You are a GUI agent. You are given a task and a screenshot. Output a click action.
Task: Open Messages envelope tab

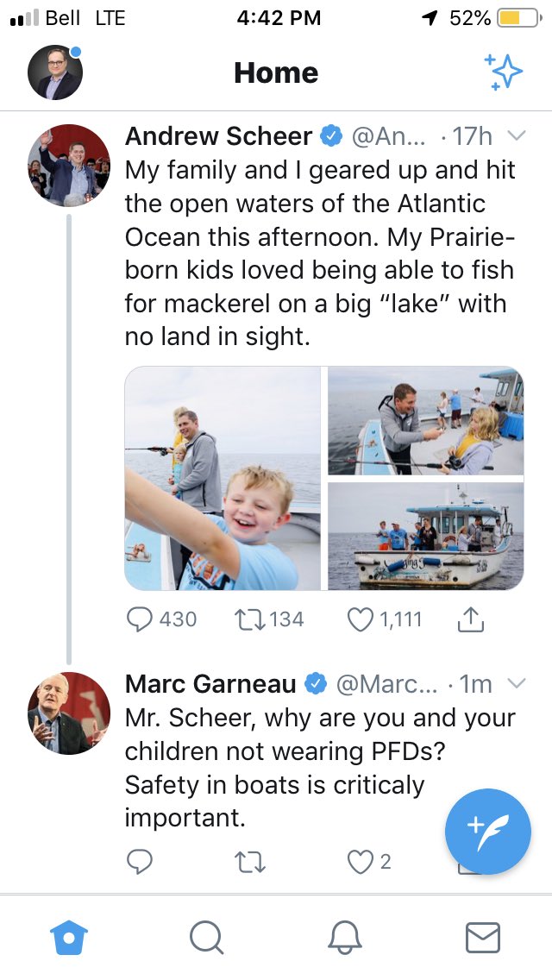coord(483,938)
